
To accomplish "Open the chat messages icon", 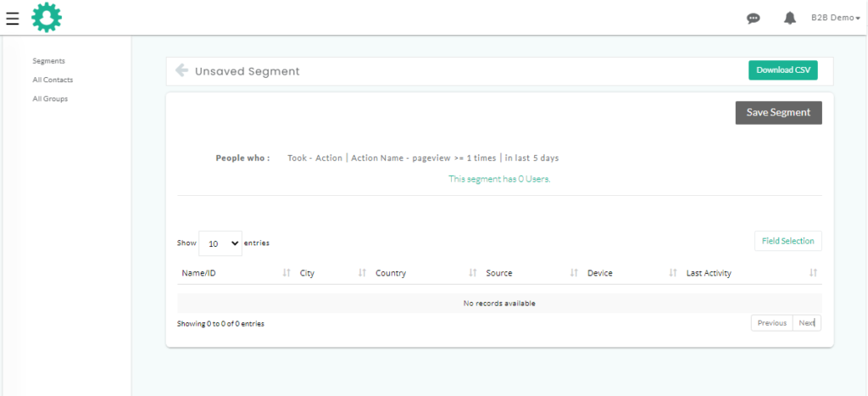I will [753, 19].
